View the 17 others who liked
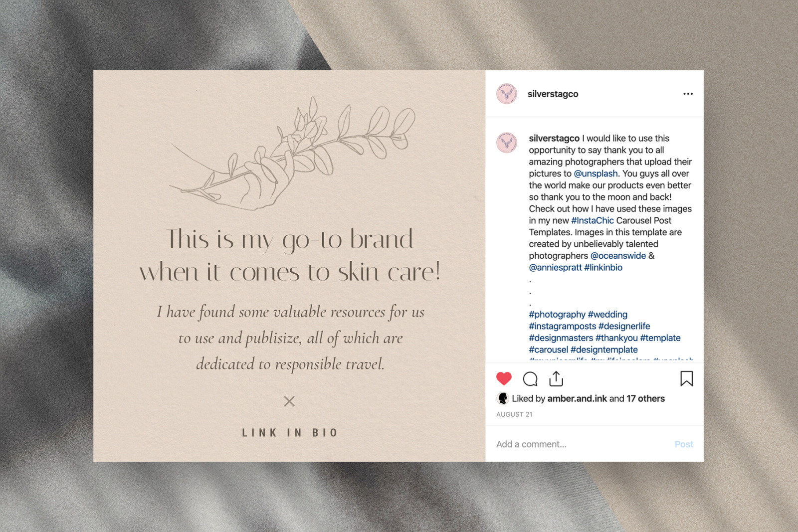 pos(645,398)
